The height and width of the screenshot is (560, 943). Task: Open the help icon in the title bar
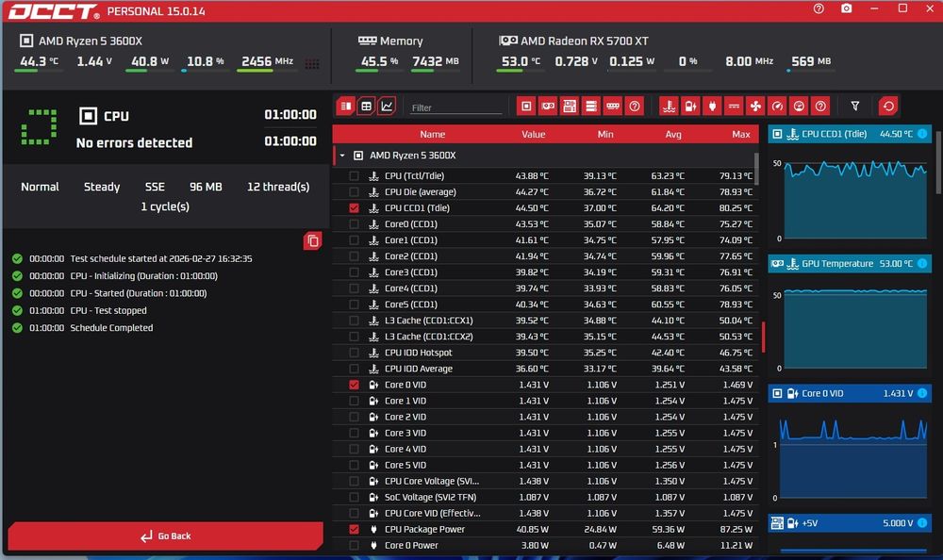(819, 8)
